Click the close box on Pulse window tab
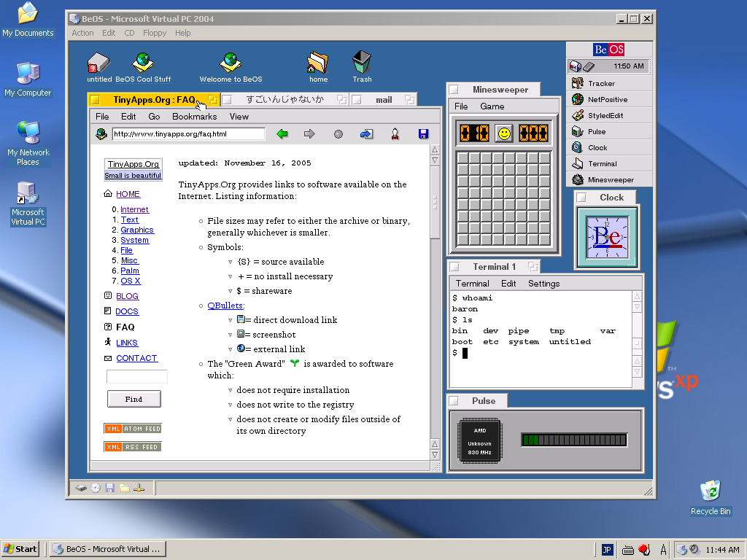747x560 pixels. 454,401
